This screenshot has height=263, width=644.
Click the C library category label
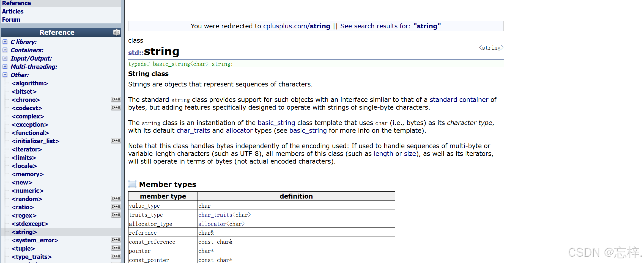24,42
